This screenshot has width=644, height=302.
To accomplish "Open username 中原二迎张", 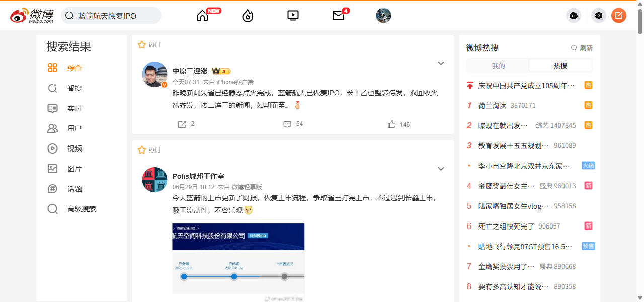I will [190, 71].
